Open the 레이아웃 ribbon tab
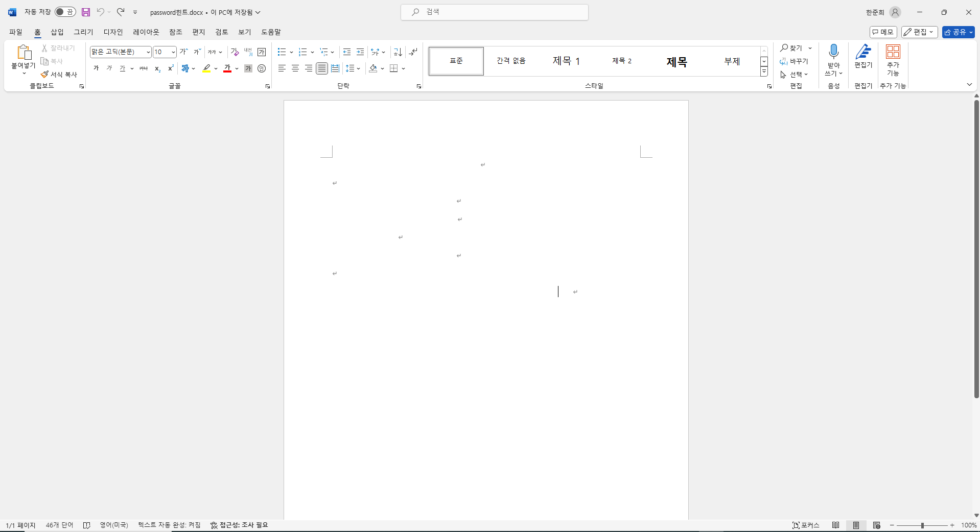Screen dimensions: 980x532 146,32
